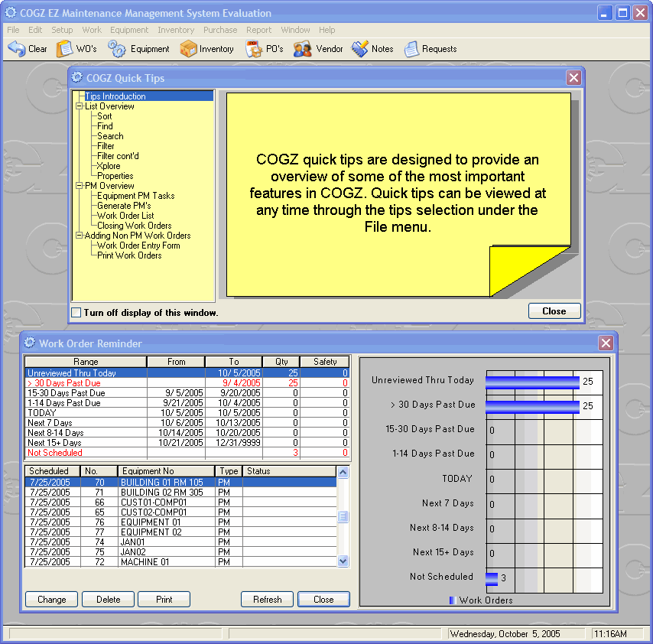Check 'Turn off display of this window'
The height and width of the screenshot is (644, 653).
pos(76,312)
